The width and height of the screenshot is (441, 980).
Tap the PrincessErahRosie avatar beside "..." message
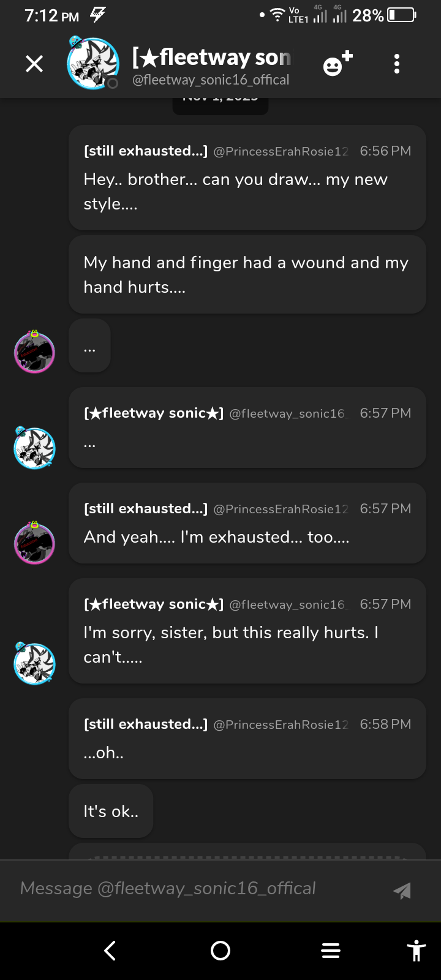tap(35, 352)
